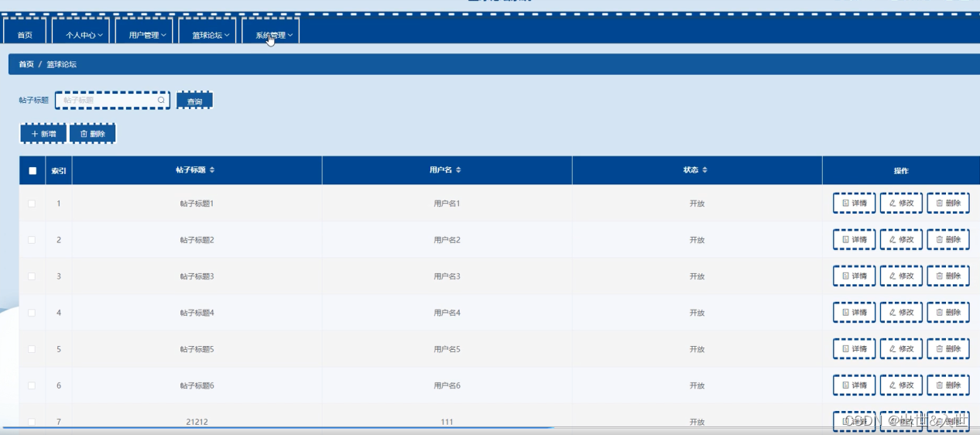This screenshot has width=980, height=435.
Task: Click 删除 for 帖子标题3
Action: 948,276
